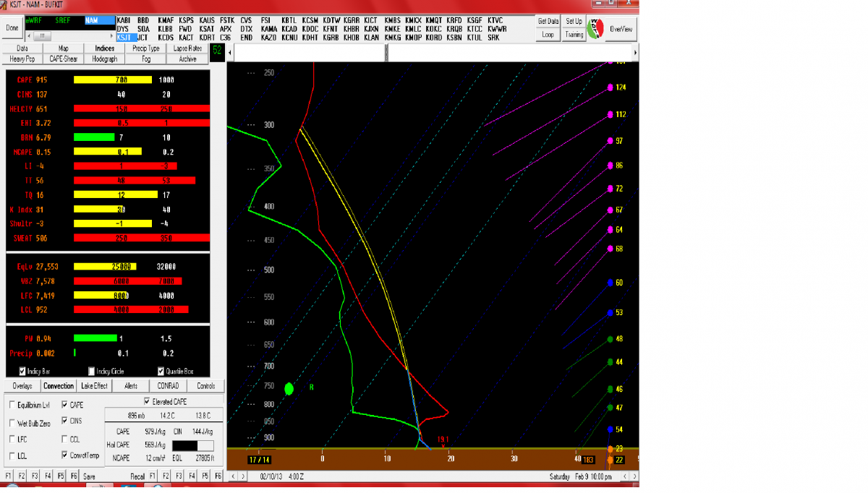Viewport: 868px width, 493px height.
Task: Start the Loop button
Action: (548, 35)
